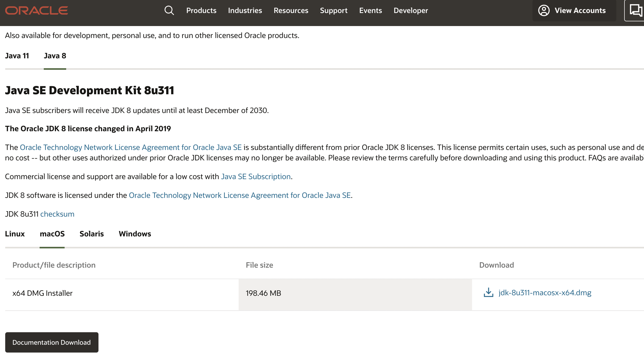Download jdk-8u311-macosx-x64.dmg file link
The image size is (644, 364).
(x=545, y=293)
